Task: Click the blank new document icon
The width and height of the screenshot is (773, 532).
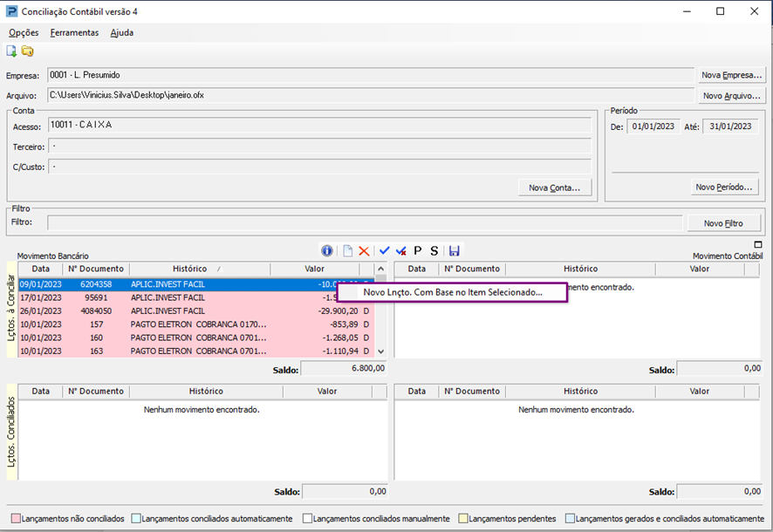Action: (347, 251)
